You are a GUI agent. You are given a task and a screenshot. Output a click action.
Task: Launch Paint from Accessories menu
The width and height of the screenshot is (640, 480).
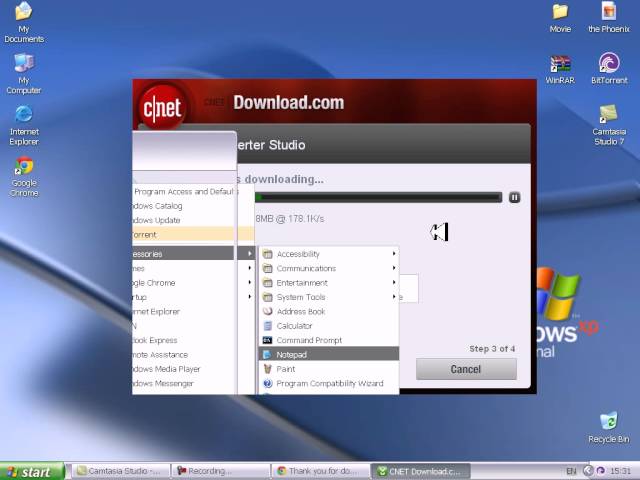click(330, 369)
